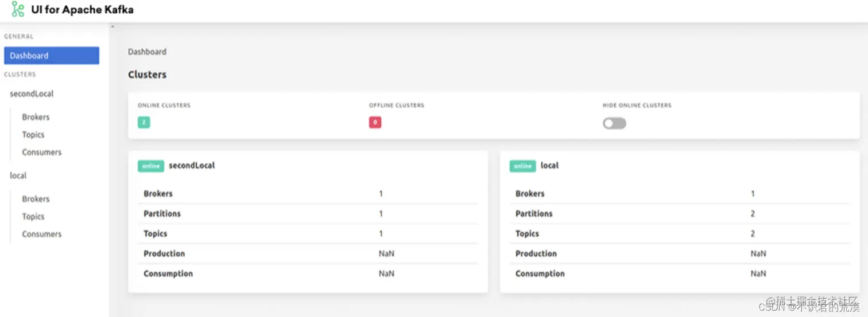Click the HIDE ONLINE CLUSTERS label
Viewport: 868px width, 317px height.
637,105
